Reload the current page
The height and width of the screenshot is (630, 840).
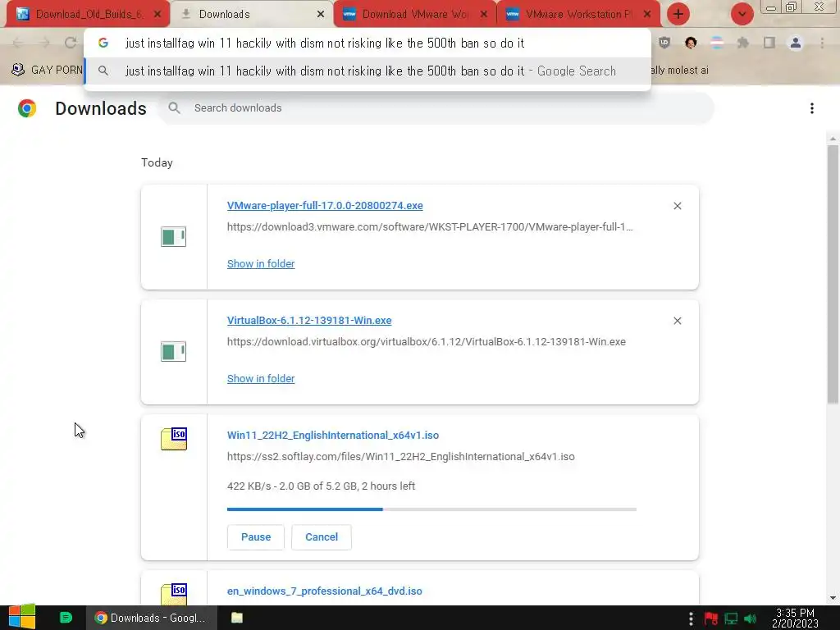(x=71, y=43)
